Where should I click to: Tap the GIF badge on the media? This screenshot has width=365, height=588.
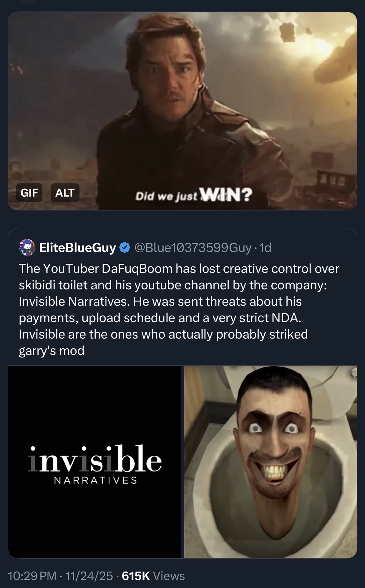[29, 193]
